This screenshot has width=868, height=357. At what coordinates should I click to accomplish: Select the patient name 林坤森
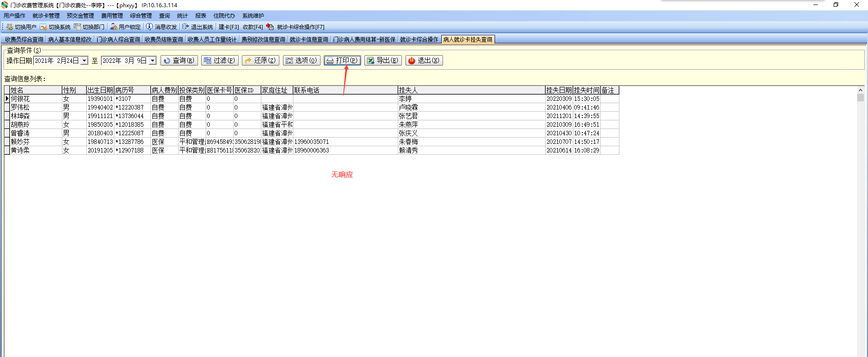[x=20, y=116]
